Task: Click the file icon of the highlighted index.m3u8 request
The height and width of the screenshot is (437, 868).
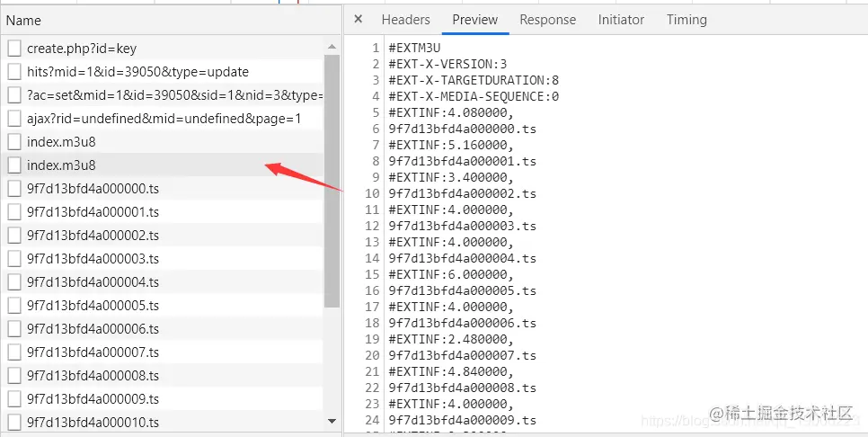Action: click(x=14, y=165)
